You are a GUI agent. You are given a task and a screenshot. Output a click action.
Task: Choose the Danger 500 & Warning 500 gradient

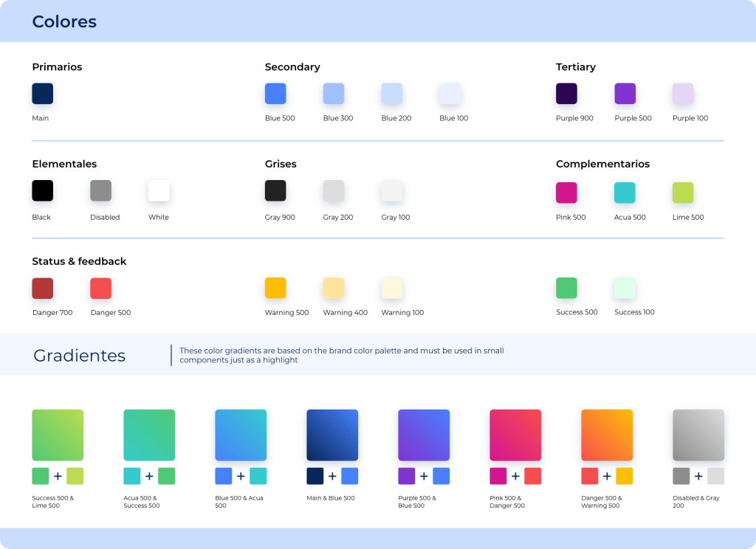pyautogui.click(x=607, y=435)
